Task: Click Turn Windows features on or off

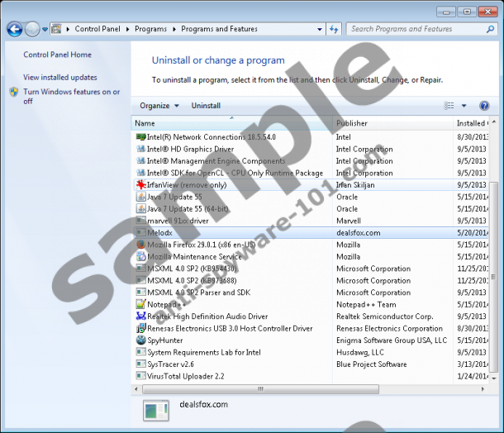Action: point(71,97)
